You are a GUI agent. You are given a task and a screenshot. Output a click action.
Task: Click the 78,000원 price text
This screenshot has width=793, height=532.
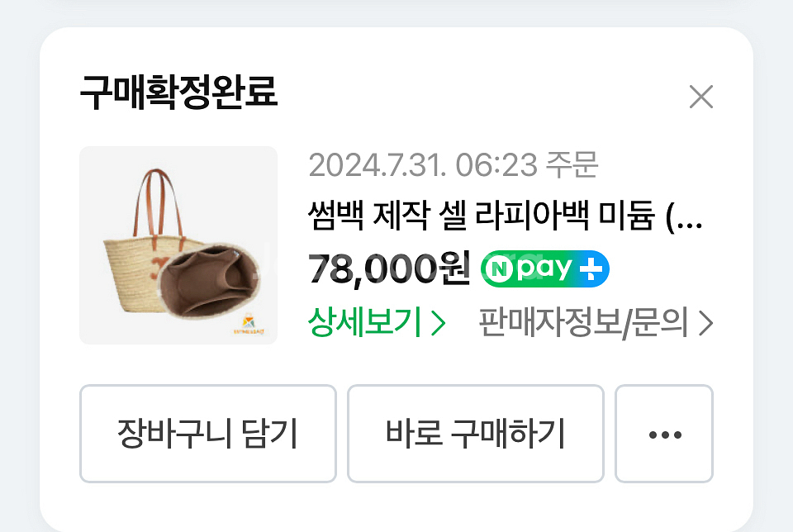click(x=389, y=268)
